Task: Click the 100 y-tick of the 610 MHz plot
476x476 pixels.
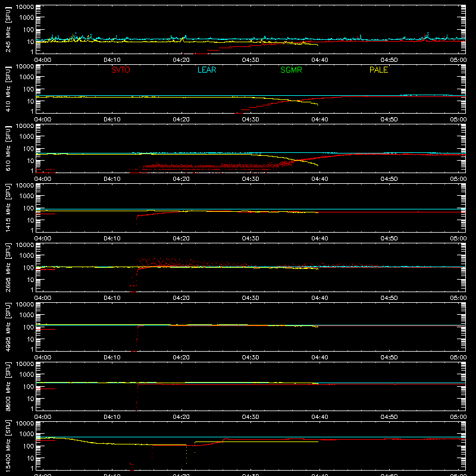Action: 29,148
